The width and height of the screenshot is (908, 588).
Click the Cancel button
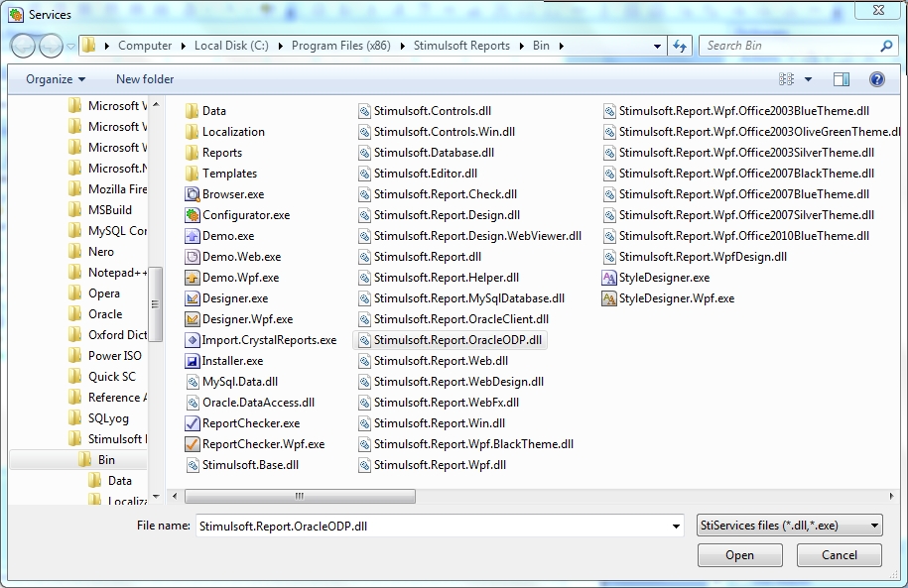point(840,555)
